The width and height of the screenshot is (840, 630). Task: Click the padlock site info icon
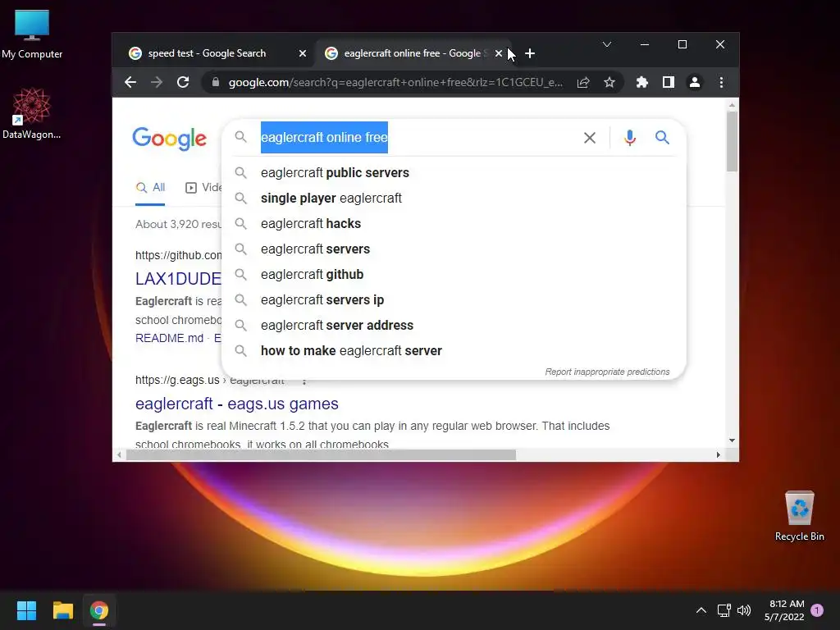click(216, 82)
